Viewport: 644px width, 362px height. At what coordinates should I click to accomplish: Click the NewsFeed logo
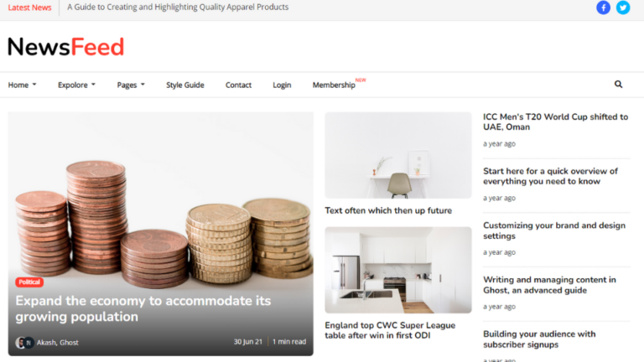65,47
